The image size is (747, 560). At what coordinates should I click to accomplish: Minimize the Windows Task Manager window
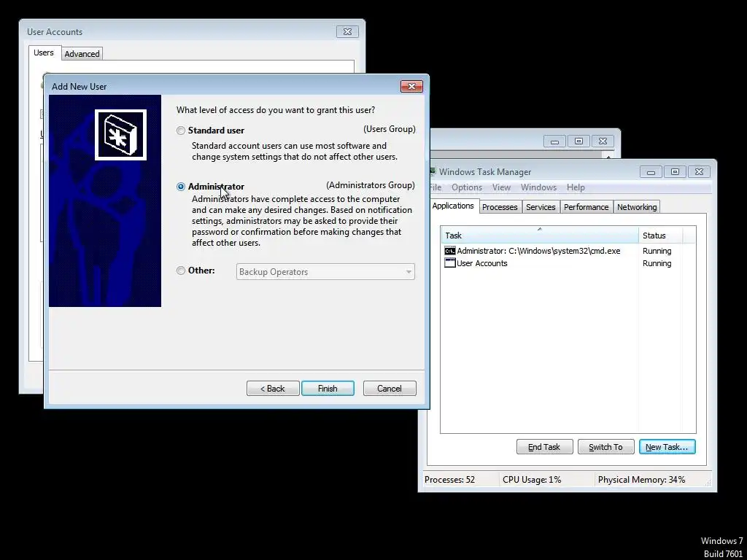[x=651, y=172]
